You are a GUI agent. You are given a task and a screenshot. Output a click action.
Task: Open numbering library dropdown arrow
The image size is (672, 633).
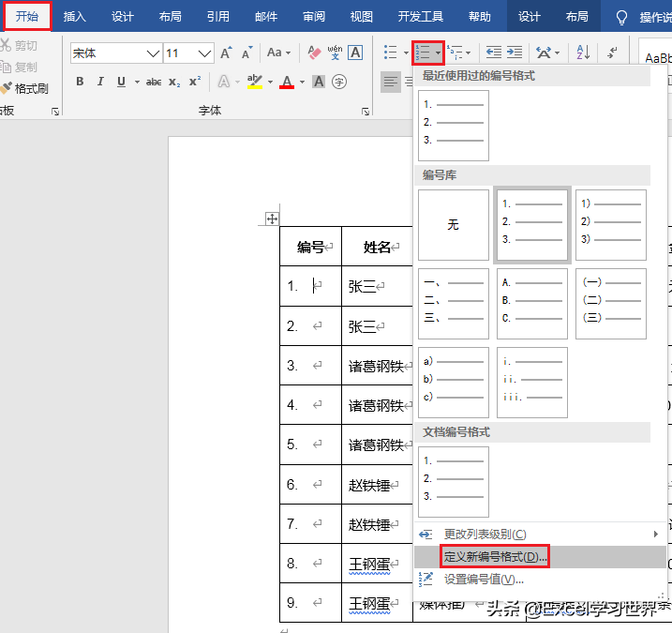(438, 53)
